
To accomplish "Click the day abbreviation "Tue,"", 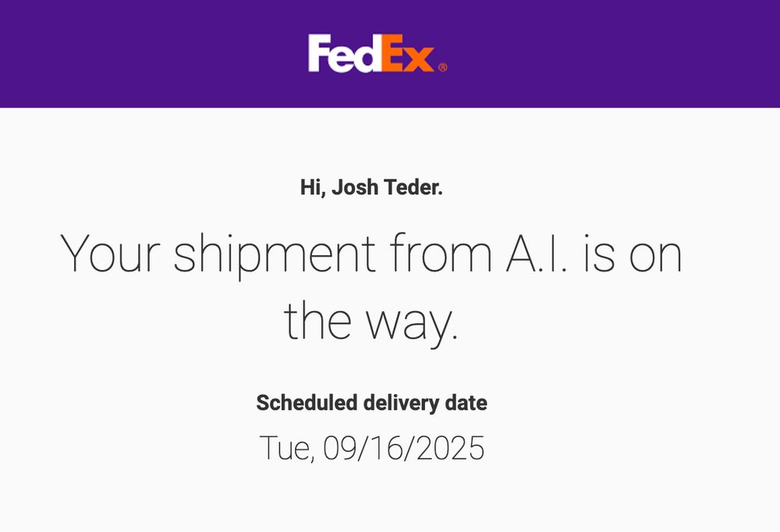I will coord(288,448).
